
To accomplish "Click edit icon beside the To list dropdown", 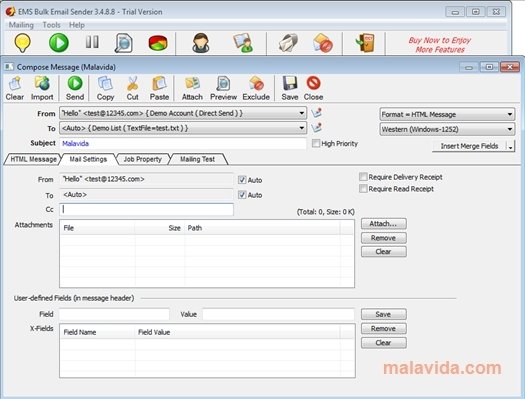I will (x=316, y=128).
